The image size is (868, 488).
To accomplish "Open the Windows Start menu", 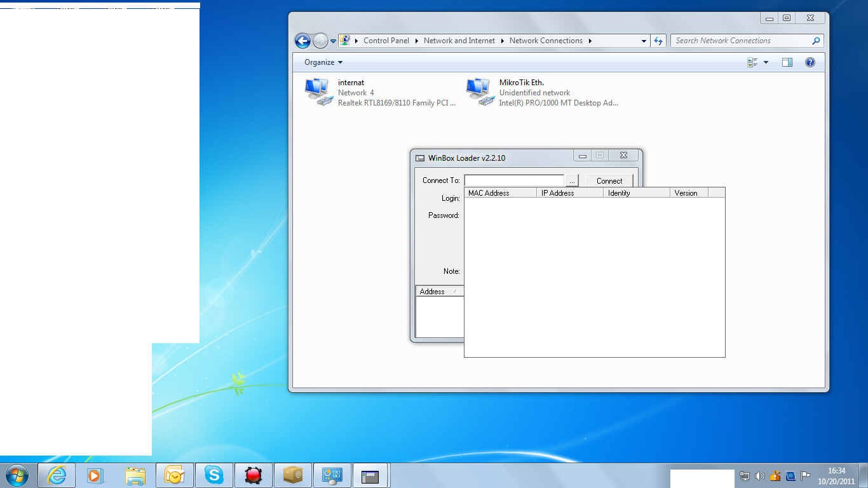I will click(17, 475).
